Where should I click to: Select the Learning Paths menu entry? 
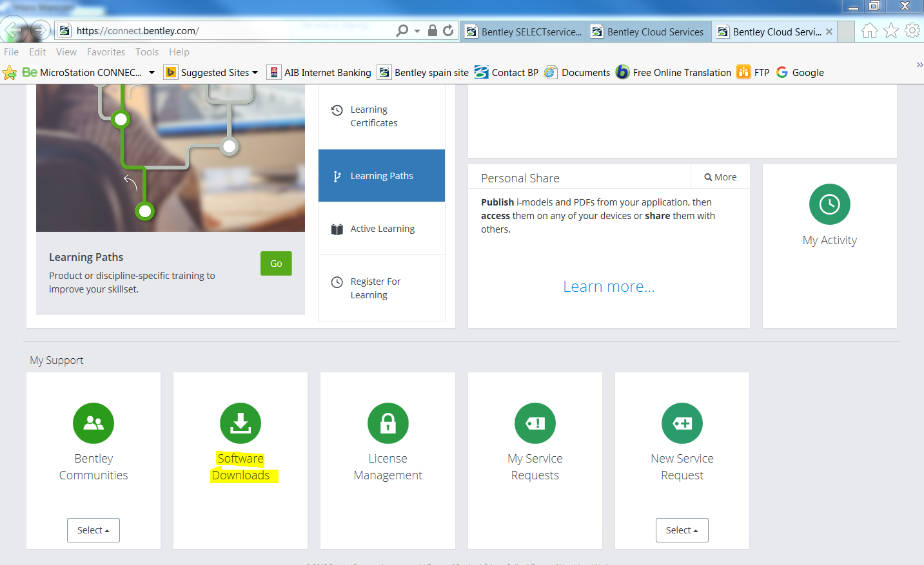(x=382, y=176)
